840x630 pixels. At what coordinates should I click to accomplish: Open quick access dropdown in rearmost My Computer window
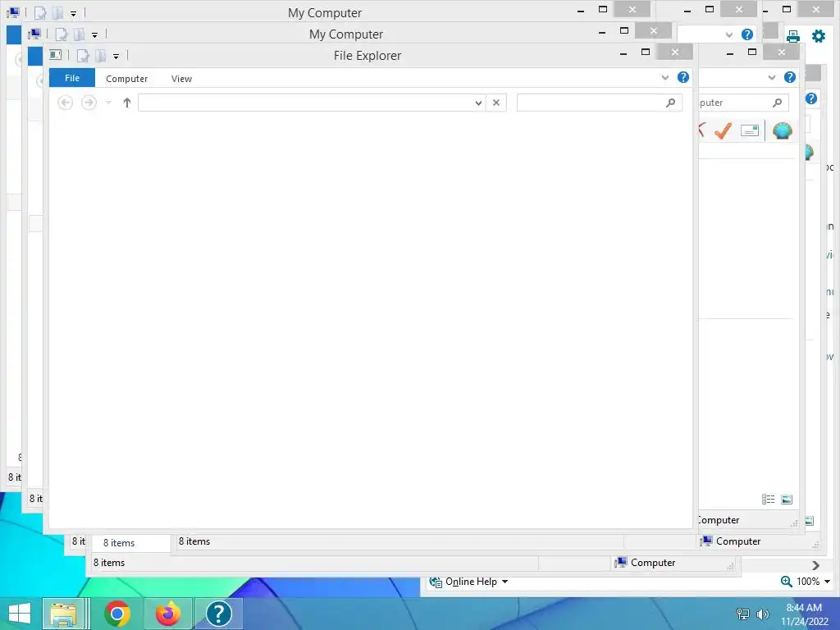[73, 13]
